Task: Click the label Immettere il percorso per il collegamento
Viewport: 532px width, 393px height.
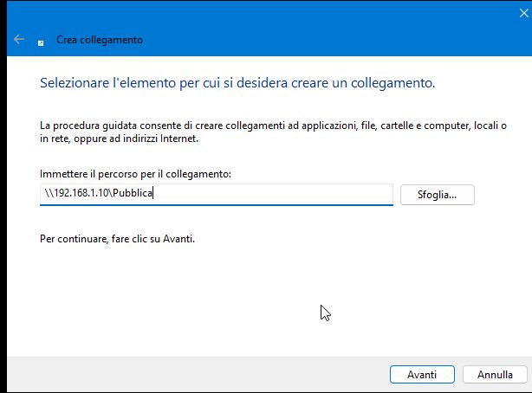Action: click(135, 174)
